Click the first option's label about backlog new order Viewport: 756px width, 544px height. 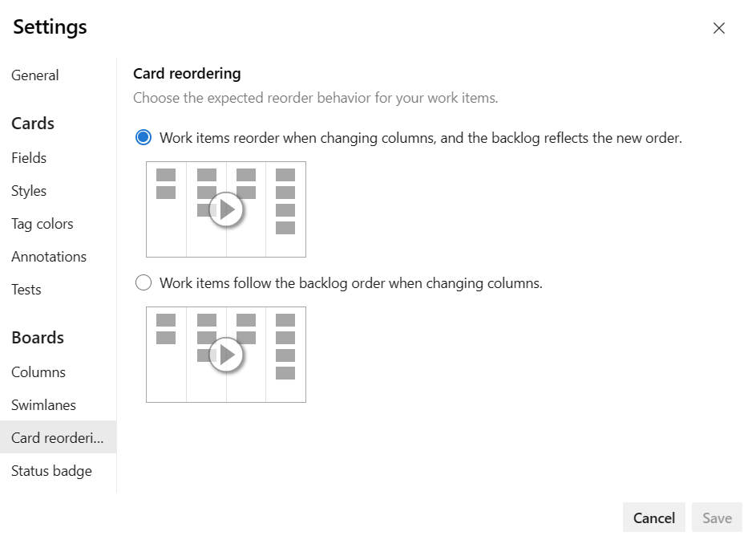pyautogui.click(x=421, y=138)
